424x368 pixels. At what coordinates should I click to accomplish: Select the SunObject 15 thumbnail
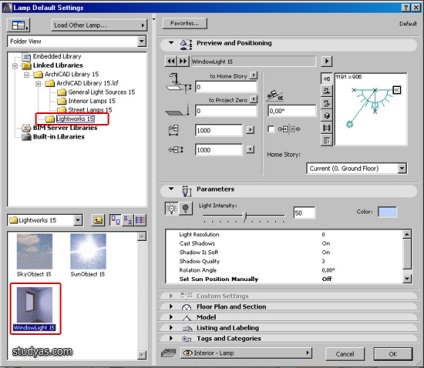tap(88, 255)
